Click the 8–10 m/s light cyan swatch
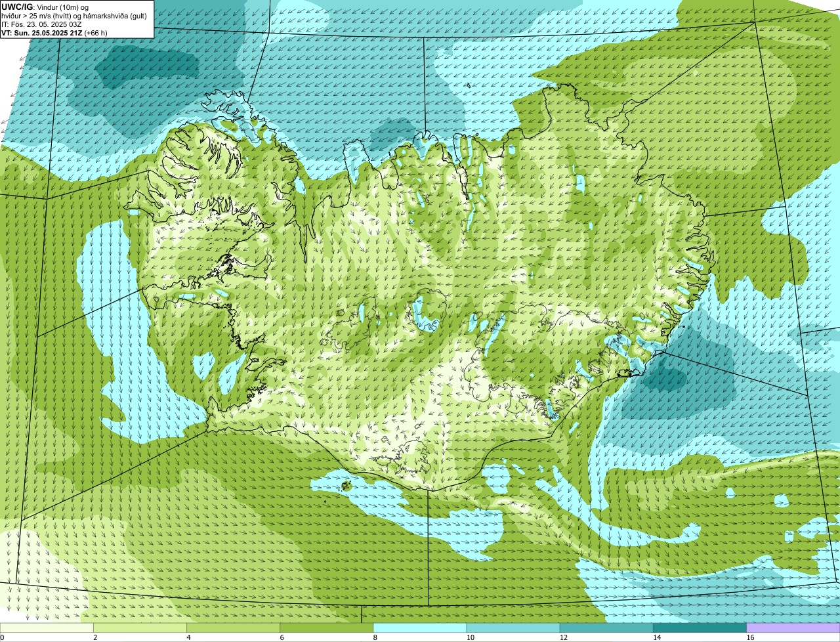The width and height of the screenshot is (840, 642). point(420,628)
